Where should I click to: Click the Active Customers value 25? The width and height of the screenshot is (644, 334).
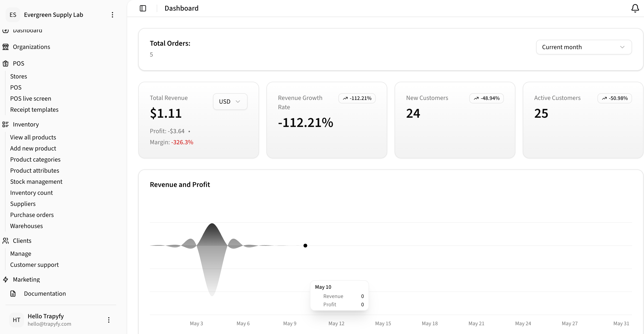point(541,113)
